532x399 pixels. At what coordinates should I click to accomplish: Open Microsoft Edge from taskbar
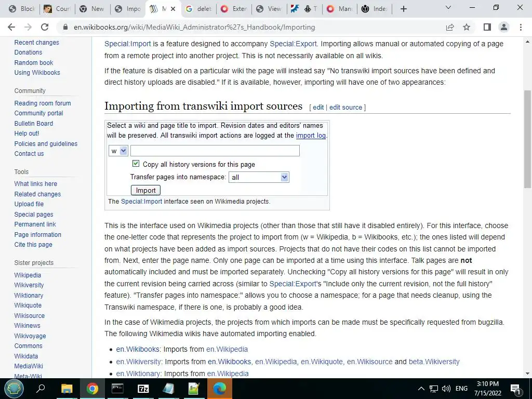[x=220, y=389]
